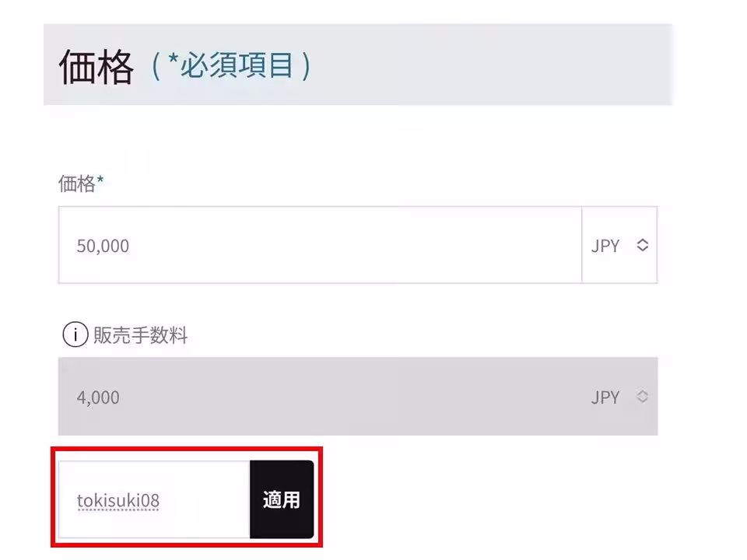
Task: Click the 価格 section heading
Action: tap(96, 67)
